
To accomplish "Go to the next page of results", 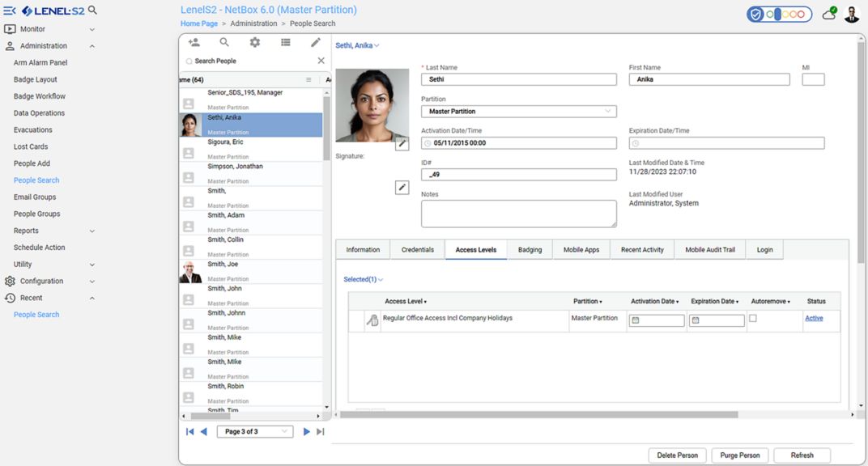I will click(306, 432).
